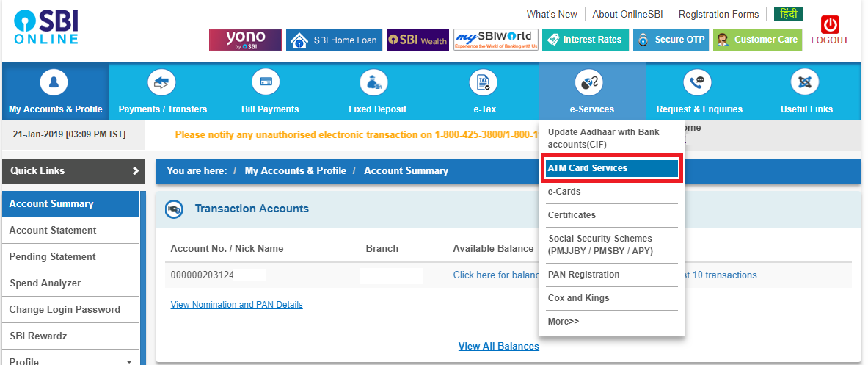Open the SBI Wealth banner
Viewport: 868px width, 365px height.
(x=417, y=40)
